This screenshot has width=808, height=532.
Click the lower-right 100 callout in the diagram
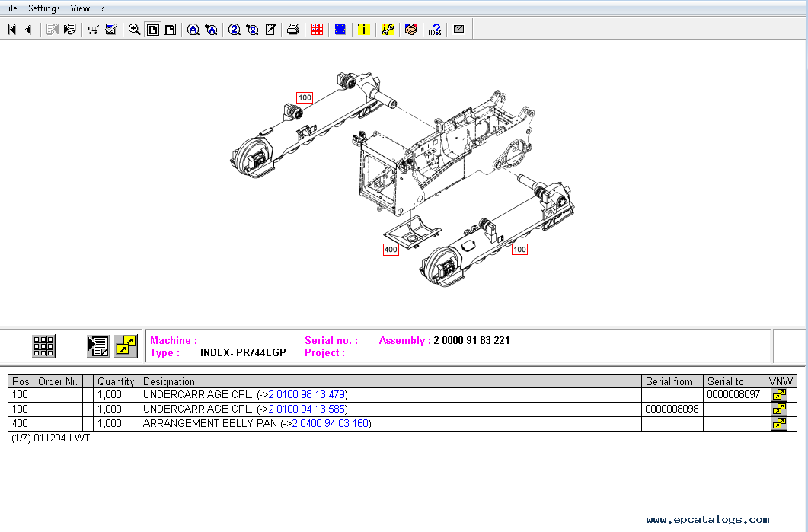519,250
